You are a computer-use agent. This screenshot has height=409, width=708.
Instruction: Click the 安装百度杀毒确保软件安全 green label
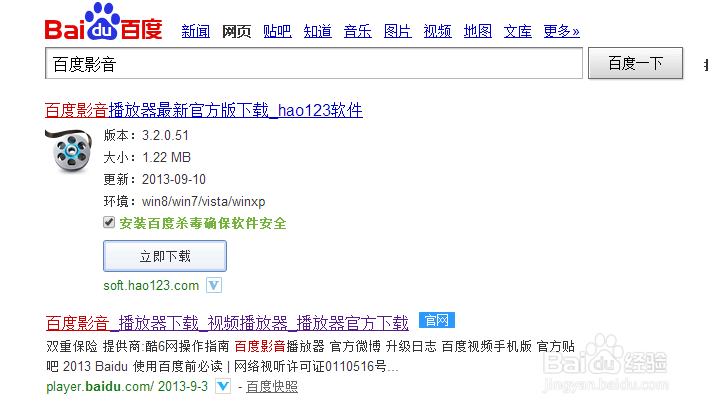point(203,223)
